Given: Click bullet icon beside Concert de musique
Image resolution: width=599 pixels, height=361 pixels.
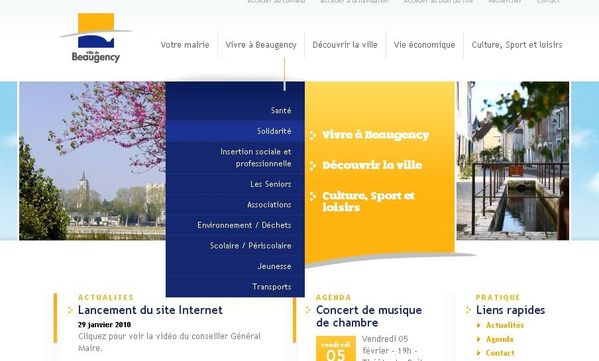Looking at the screenshot, I should click(x=308, y=310).
